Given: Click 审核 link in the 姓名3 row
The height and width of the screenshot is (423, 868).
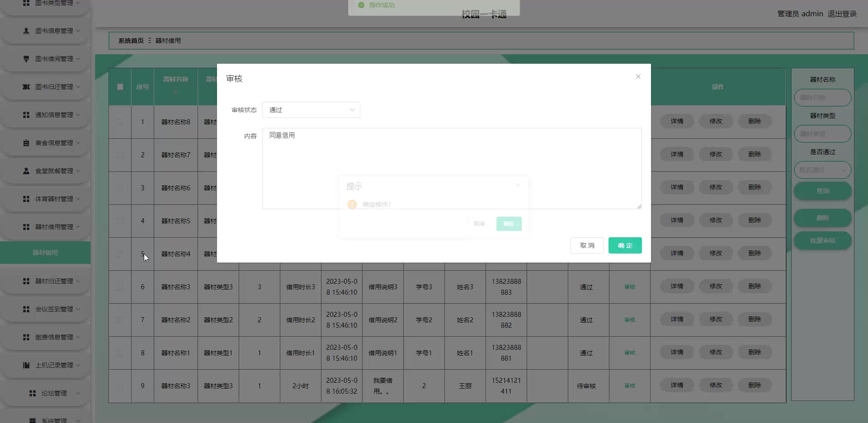Looking at the screenshot, I should (x=630, y=287).
